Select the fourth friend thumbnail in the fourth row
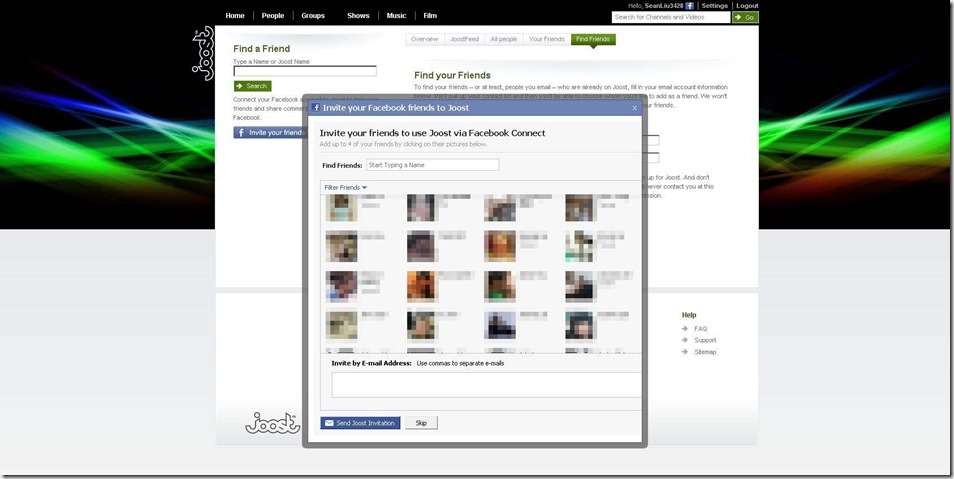This screenshot has width=954, height=479. [579, 325]
